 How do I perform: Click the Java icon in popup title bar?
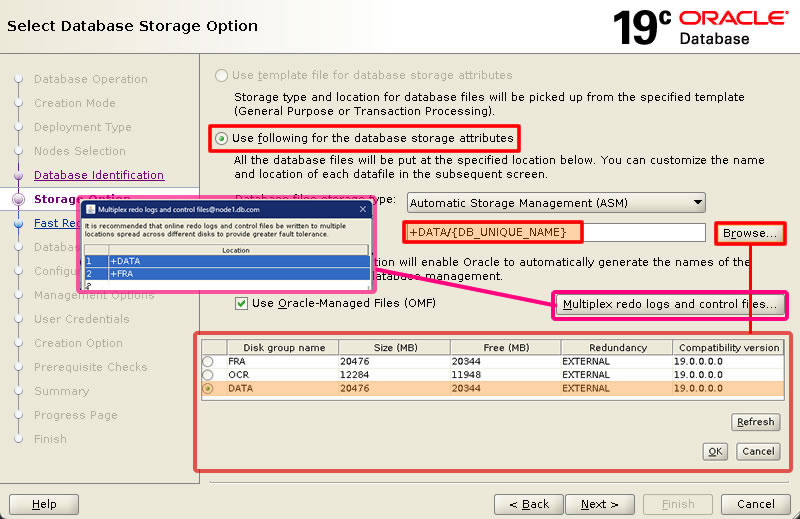coord(91,209)
